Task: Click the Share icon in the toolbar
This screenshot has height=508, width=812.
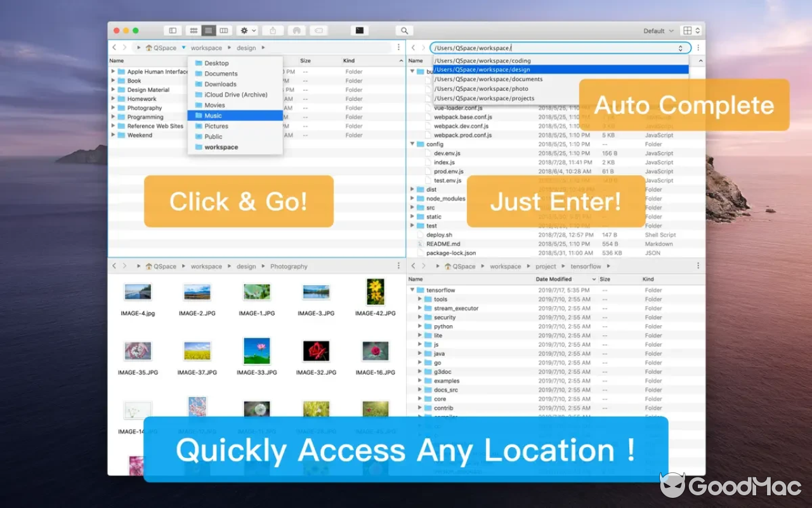Action: coord(272,30)
